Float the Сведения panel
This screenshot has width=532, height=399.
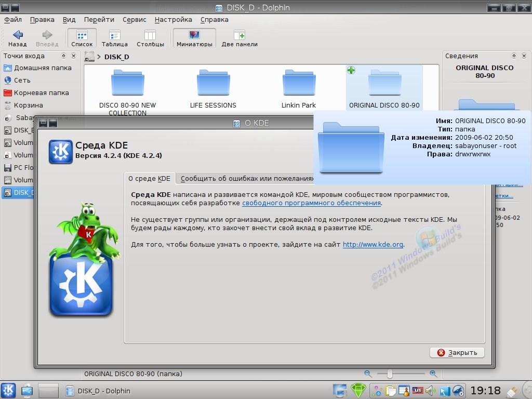(x=514, y=56)
